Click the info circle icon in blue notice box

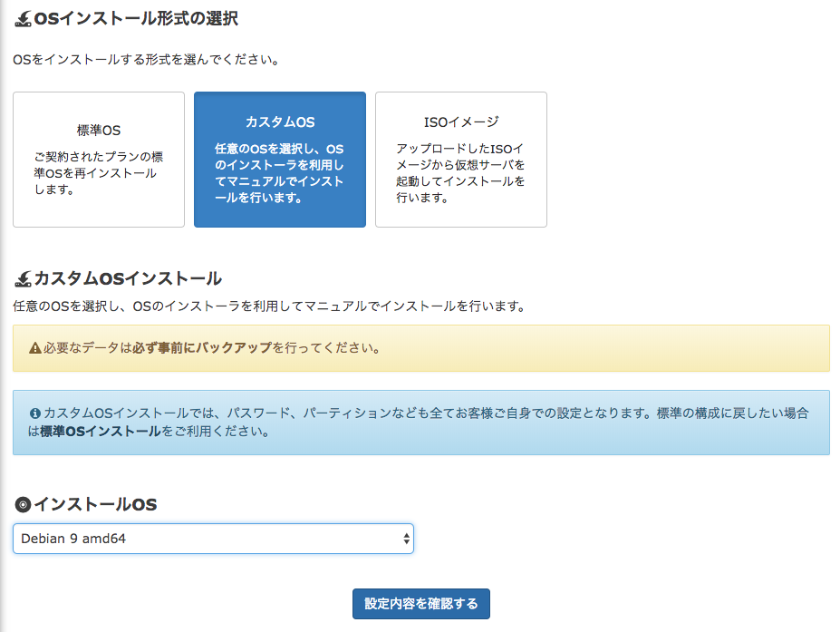coord(34,413)
